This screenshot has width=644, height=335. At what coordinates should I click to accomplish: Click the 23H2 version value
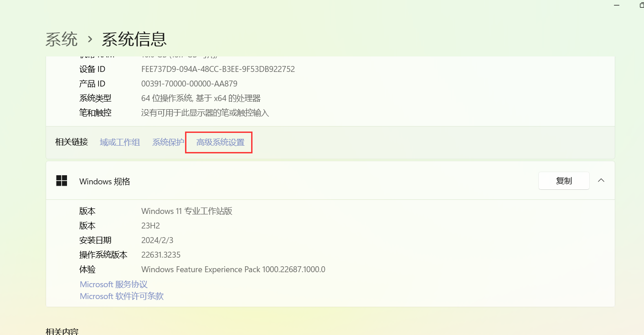click(150, 226)
